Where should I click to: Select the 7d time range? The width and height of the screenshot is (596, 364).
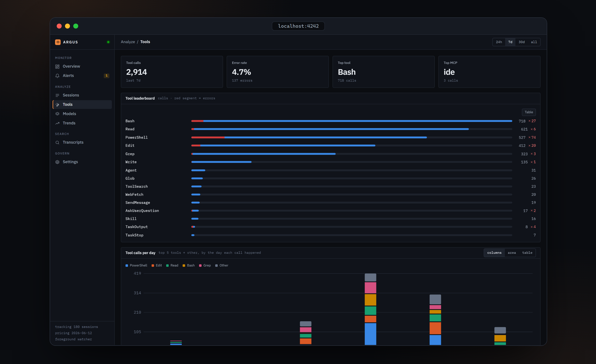tap(510, 42)
